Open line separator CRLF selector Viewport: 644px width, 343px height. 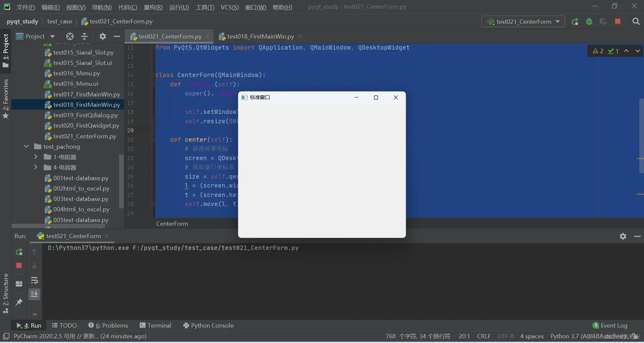pyautogui.click(x=484, y=336)
